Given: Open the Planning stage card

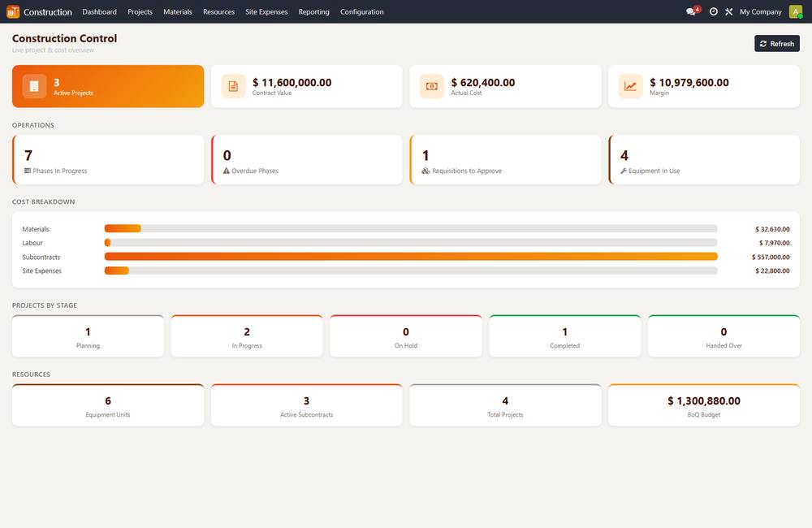Looking at the screenshot, I should tap(88, 335).
